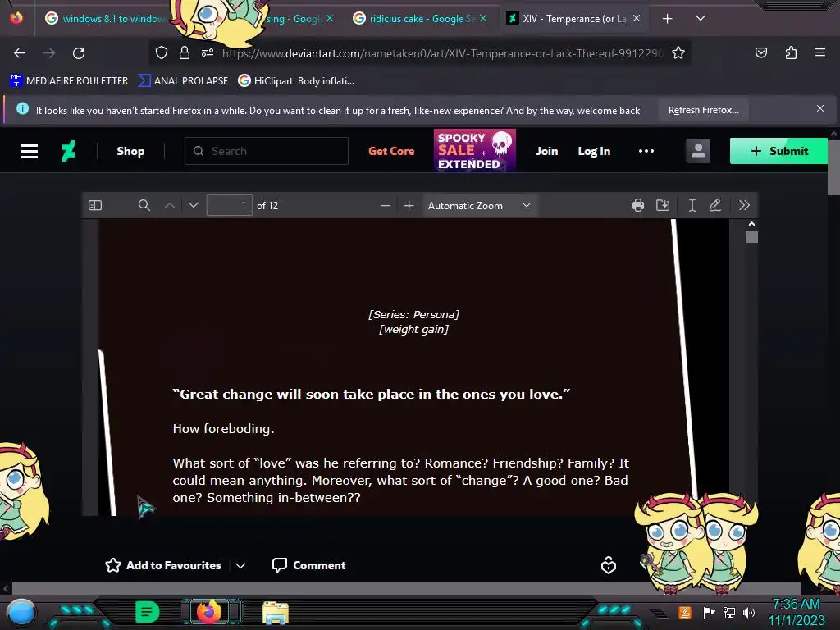Click the PDF vertical scrollbar thumb
Screen dimensions: 840x630
[751, 237]
